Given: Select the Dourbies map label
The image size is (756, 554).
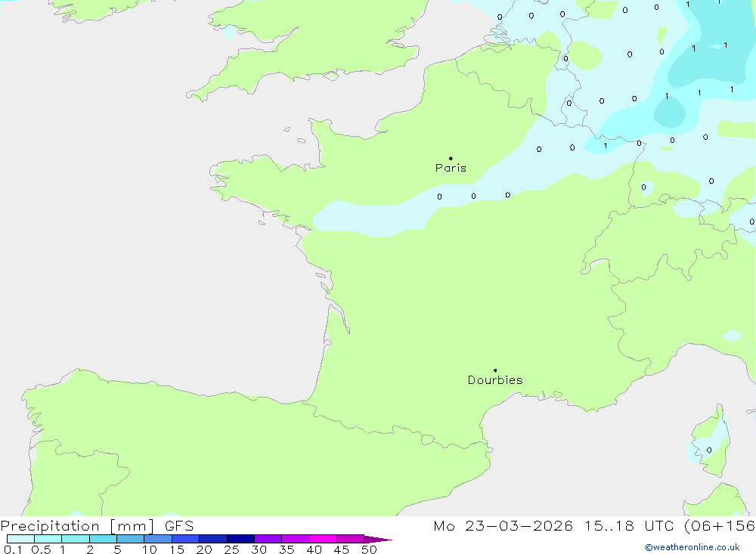Looking at the screenshot, I should pos(495,380).
